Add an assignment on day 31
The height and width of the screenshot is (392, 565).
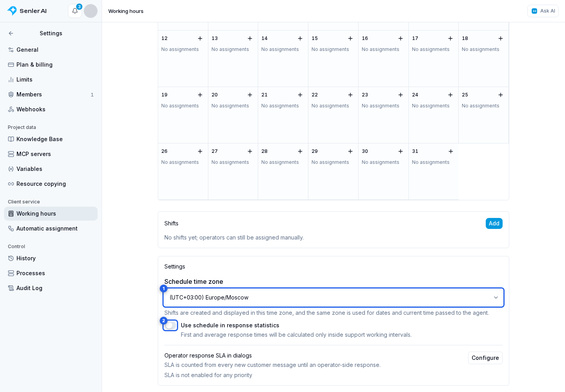tap(451, 151)
